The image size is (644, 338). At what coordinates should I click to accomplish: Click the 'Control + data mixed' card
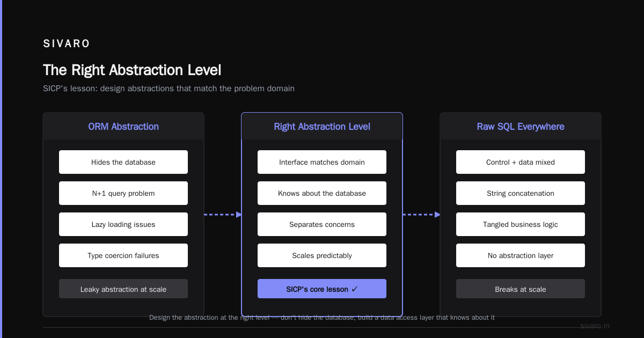point(521,162)
